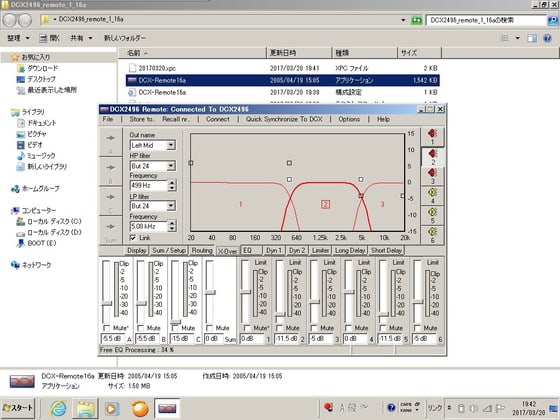This screenshot has height=420, width=560.
Task: Toggle Explorer preview pane icon
Action: point(532,38)
